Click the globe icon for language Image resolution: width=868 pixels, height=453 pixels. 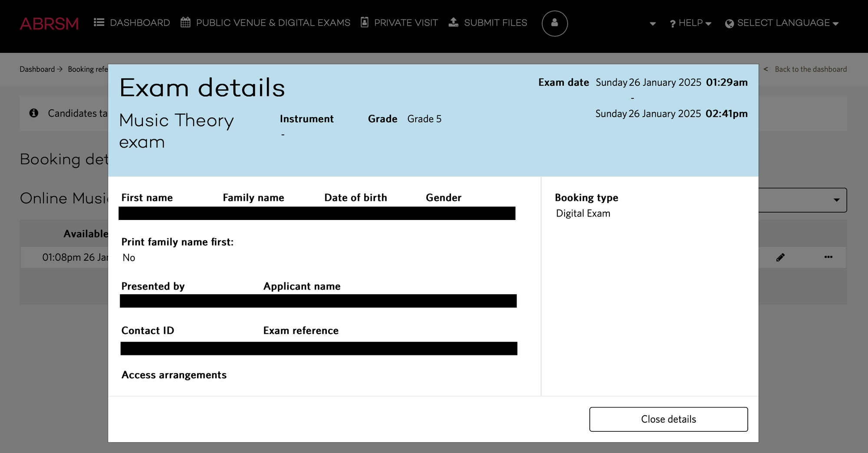729,23
